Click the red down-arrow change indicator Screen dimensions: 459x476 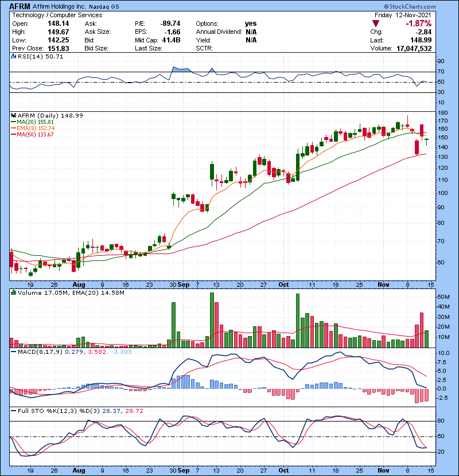376,24
